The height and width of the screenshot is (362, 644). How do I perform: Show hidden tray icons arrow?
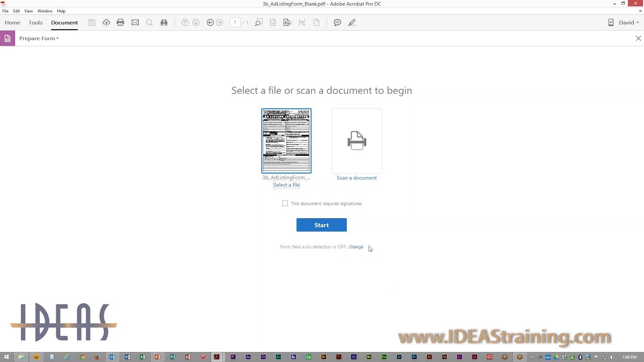(532, 357)
